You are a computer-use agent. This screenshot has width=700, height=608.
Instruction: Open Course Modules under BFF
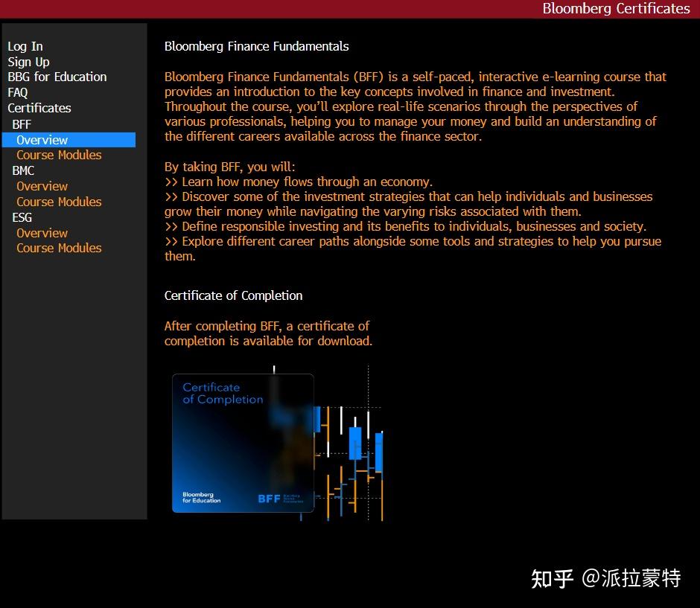click(59, 155)
